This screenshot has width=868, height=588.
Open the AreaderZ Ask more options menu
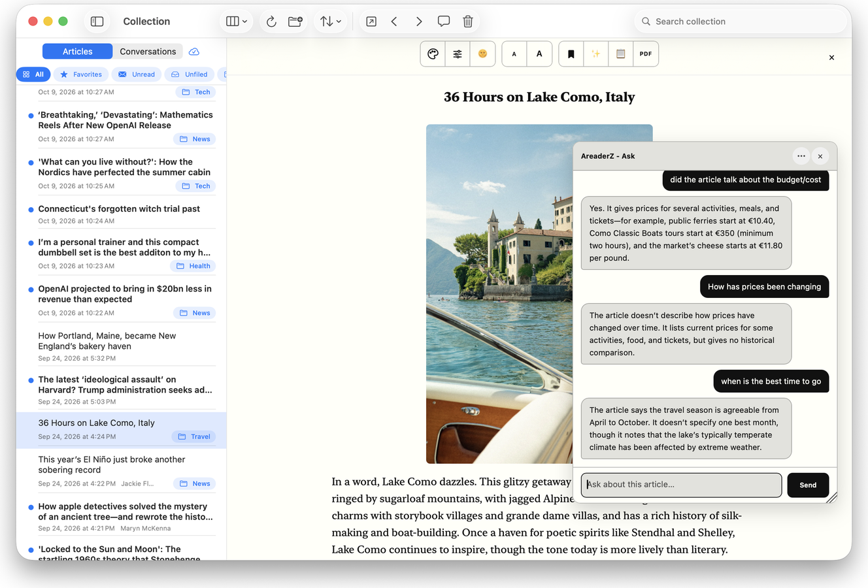(801, 156)
